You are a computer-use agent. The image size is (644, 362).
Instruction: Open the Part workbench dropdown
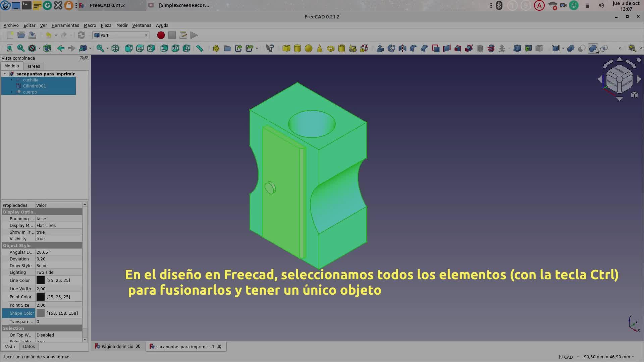121,35
